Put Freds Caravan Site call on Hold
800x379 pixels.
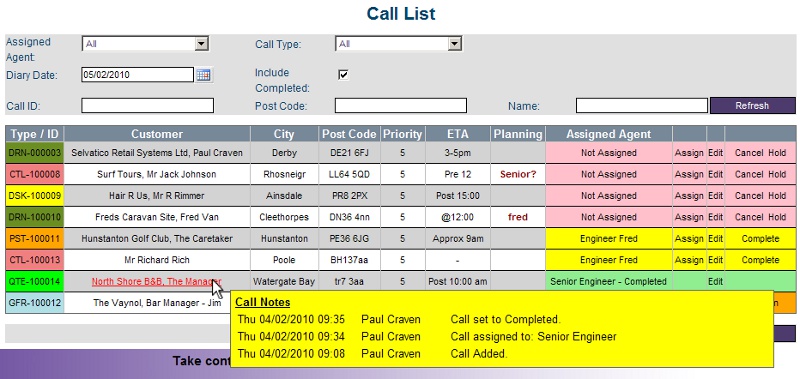pos(777,217)
